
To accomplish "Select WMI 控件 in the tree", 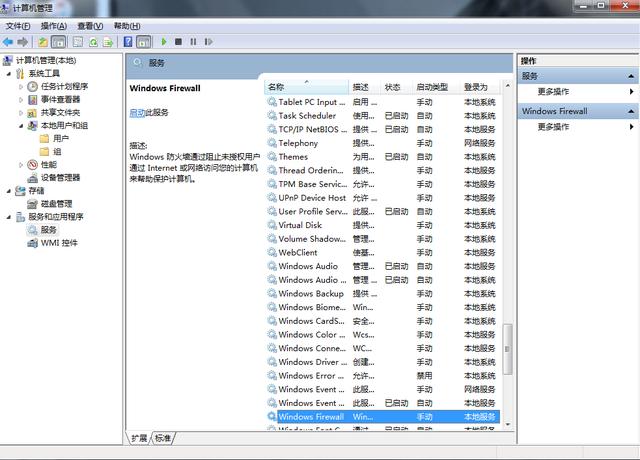I will (x=59, y=243).
